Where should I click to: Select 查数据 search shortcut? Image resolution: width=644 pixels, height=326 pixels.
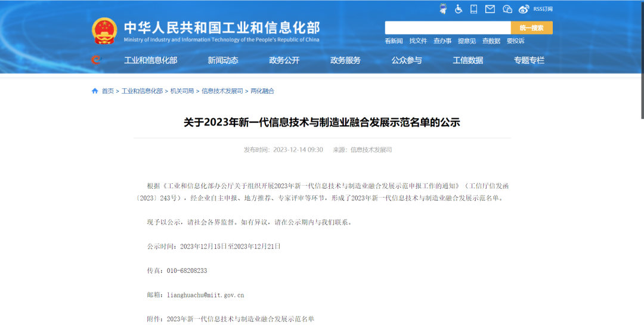(x=491, y=41)
